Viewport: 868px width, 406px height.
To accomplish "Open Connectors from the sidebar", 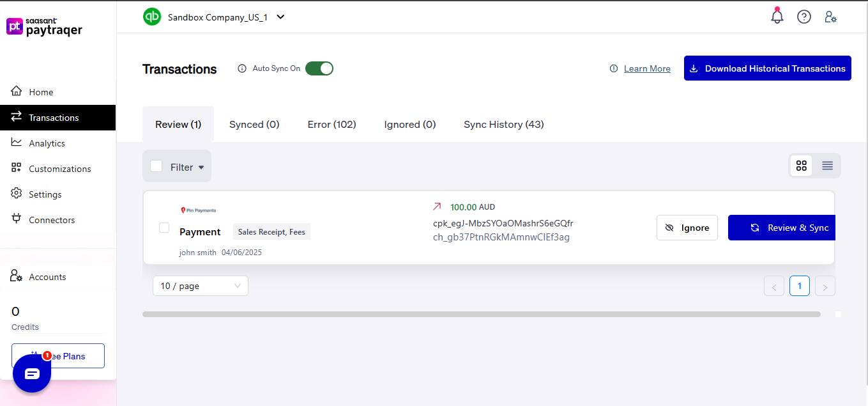I will pos(58,220).
